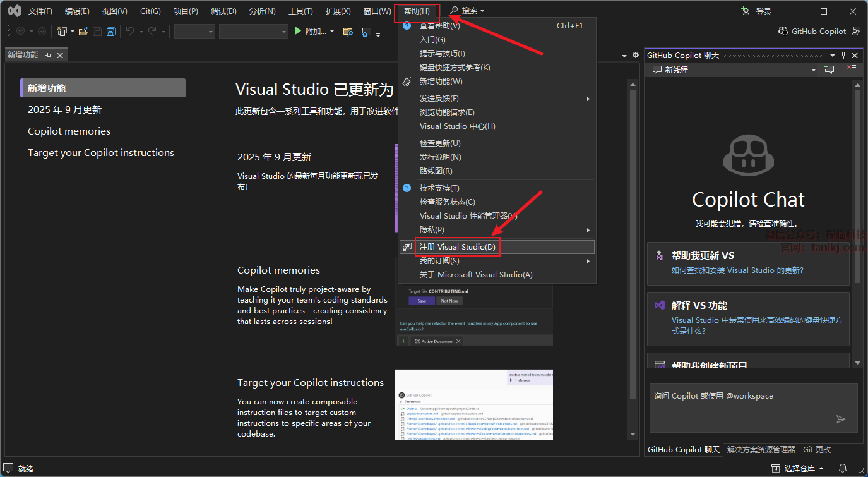Screen dimensions: 868x477
Task: Start a new Copilot chat thread icon
Action: coord(829,70)
